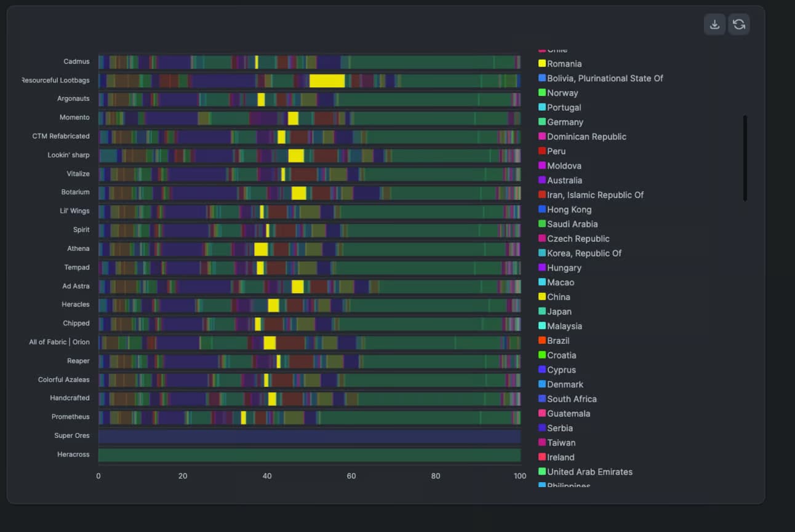Toggle Ireland in the legend
The width and height of the screenshot is (795, 532).
[558, 457]
